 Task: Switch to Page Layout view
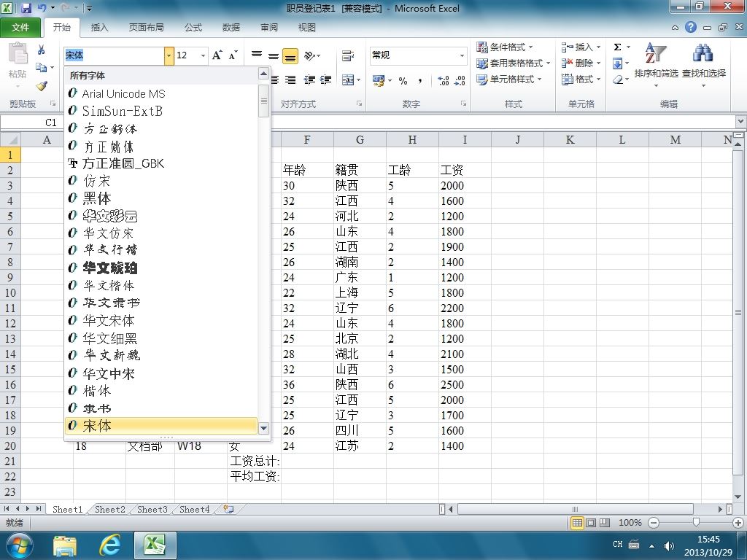pyautogui.click(x=591, y=523)
